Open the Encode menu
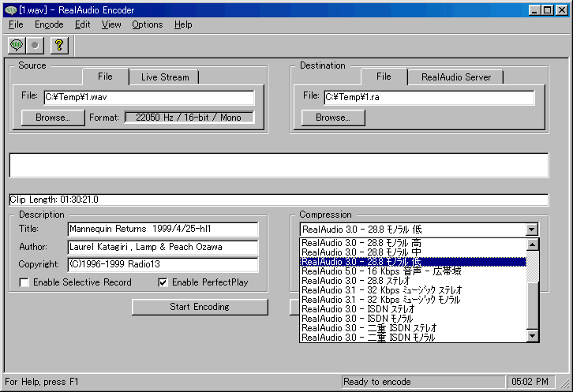 [49, 24]
